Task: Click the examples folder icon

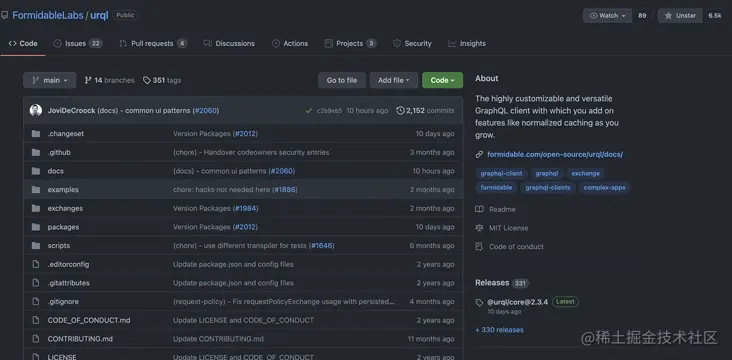Action: click(36, 190)
